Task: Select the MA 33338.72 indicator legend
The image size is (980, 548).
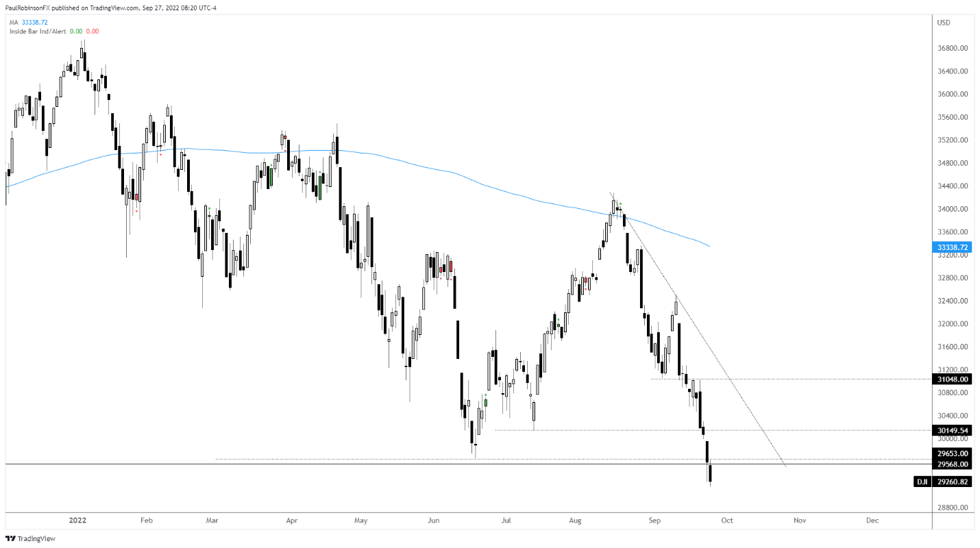Action: tap(28, 22)
